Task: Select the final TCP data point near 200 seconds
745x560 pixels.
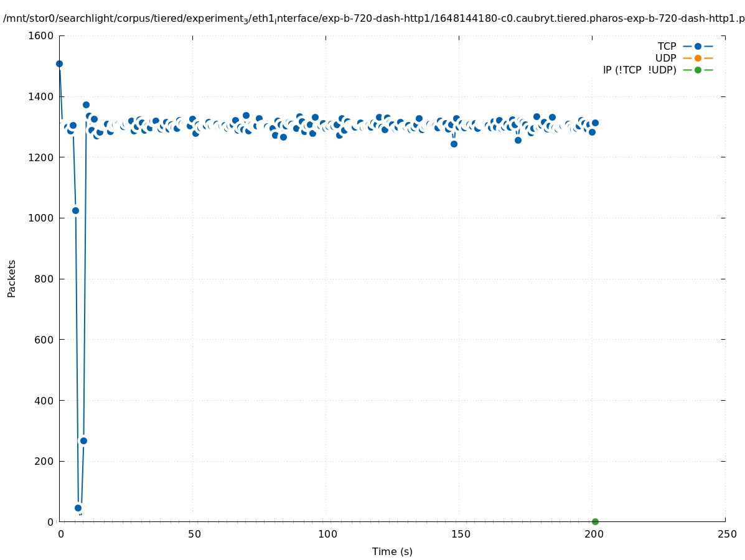Action: [x=595, y=123]
